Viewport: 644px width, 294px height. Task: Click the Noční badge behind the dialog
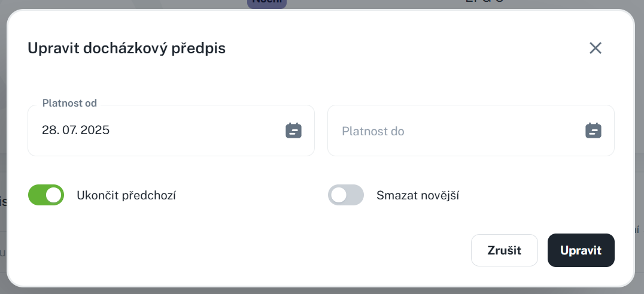pos(267,3)
